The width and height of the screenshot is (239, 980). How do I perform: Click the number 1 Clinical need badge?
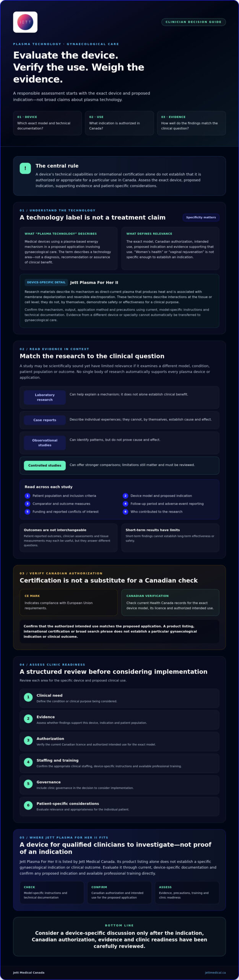28,697
